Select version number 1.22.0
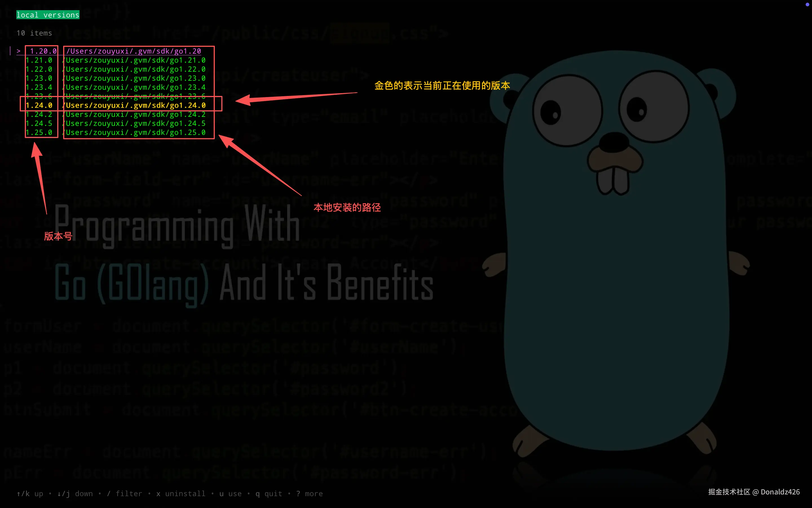 pos(39,69)
